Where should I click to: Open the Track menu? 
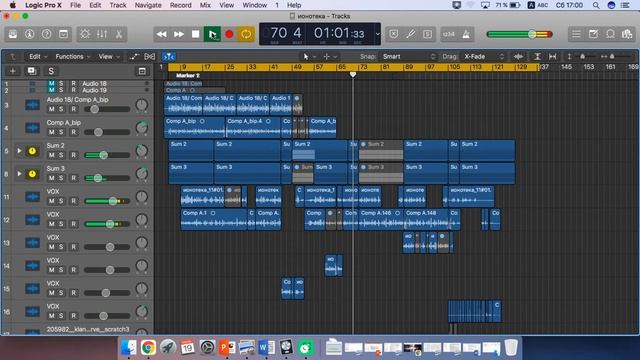tap(118, 5)
